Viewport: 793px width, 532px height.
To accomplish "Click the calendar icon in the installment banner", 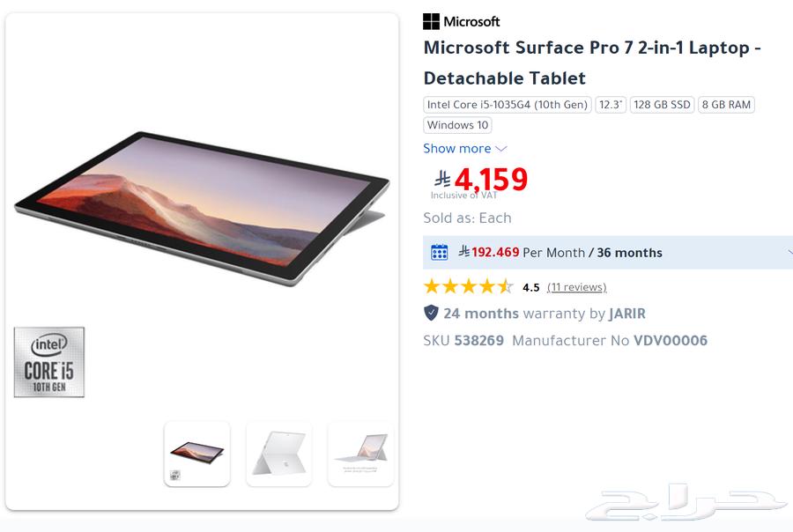I will click(x=439, y=253).
